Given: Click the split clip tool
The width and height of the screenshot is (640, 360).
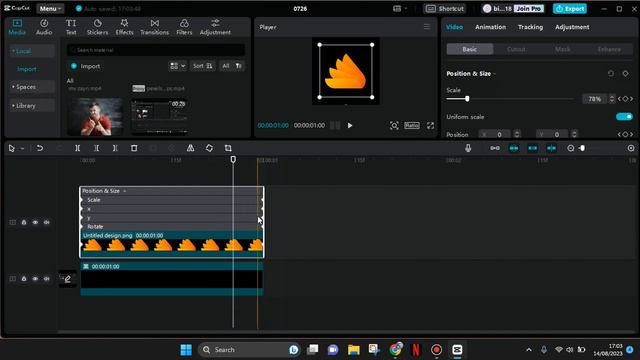Looking at the screenshot, I should point(78,148).
